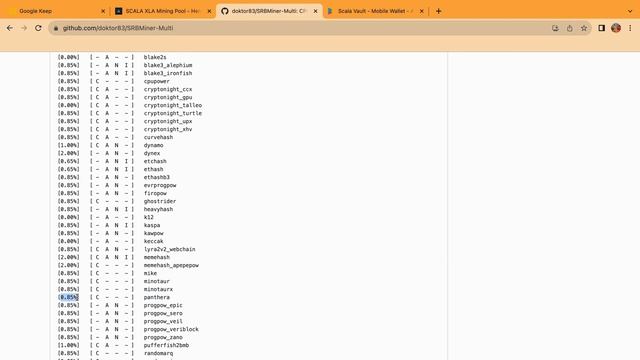Click the 'kaspa' algorithm text
The width and height of the screenshot is (640, 360).
(x=151, y=225)
